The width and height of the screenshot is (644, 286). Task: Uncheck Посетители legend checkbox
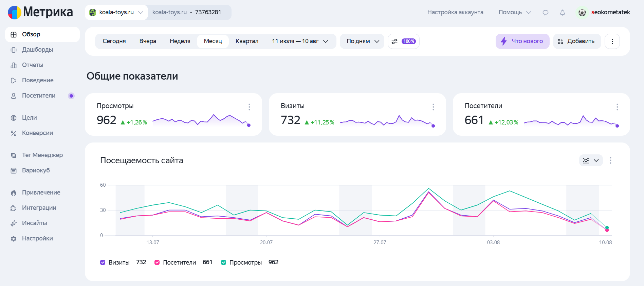tap(157, 262)
